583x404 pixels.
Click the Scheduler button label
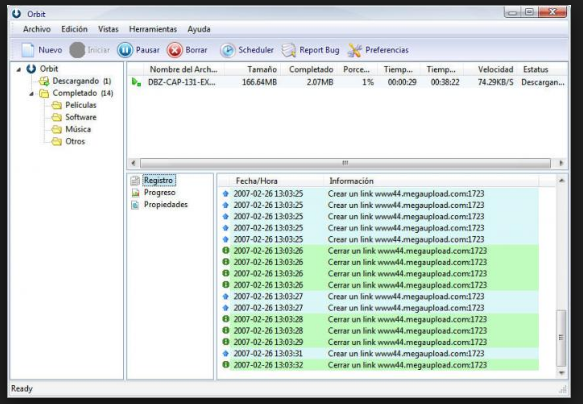(256, 50)
